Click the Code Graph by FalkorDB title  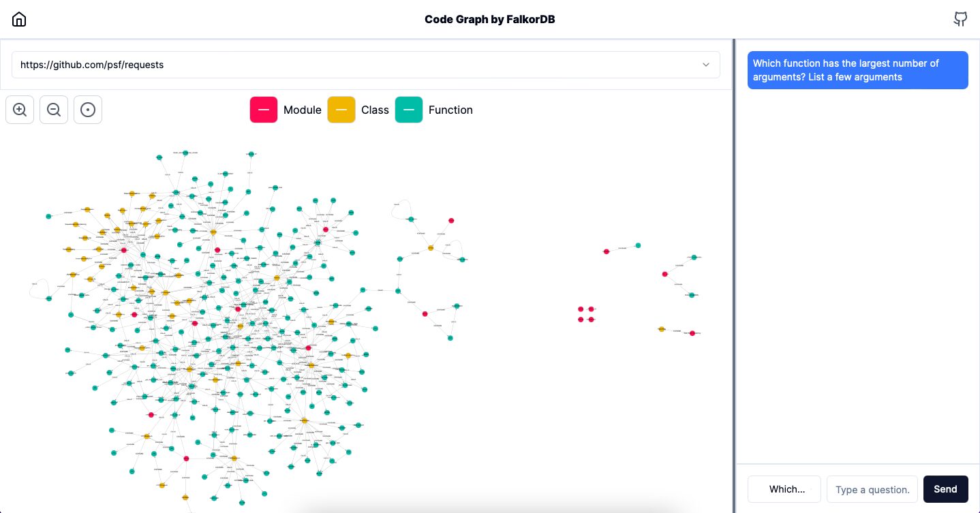click(490, 19)
